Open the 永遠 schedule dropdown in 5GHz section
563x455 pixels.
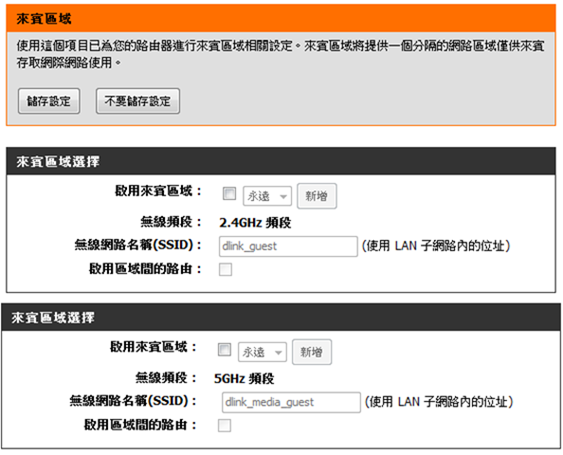click(x=262, y=352)
